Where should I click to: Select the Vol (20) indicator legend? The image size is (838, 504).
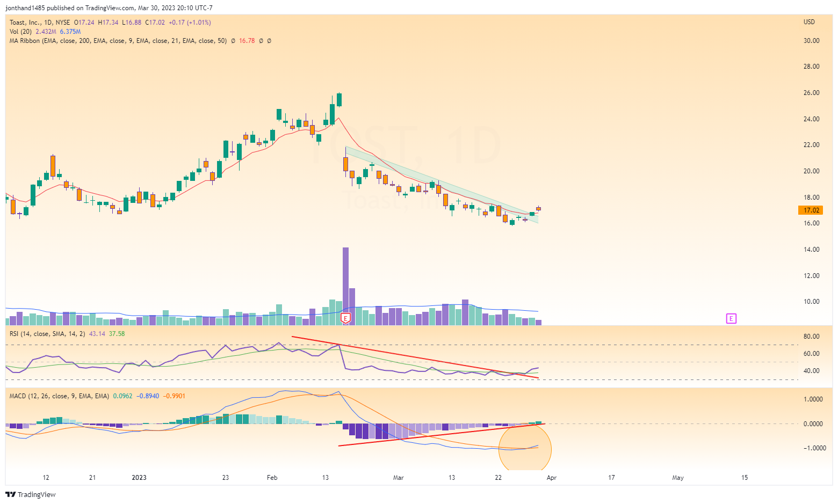(20, 32)
